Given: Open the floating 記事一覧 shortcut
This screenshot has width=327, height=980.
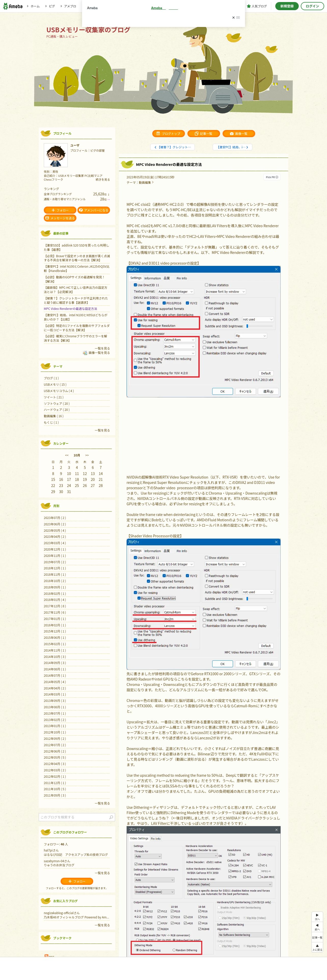Looking at the screenshot, I should click(317, 937).
